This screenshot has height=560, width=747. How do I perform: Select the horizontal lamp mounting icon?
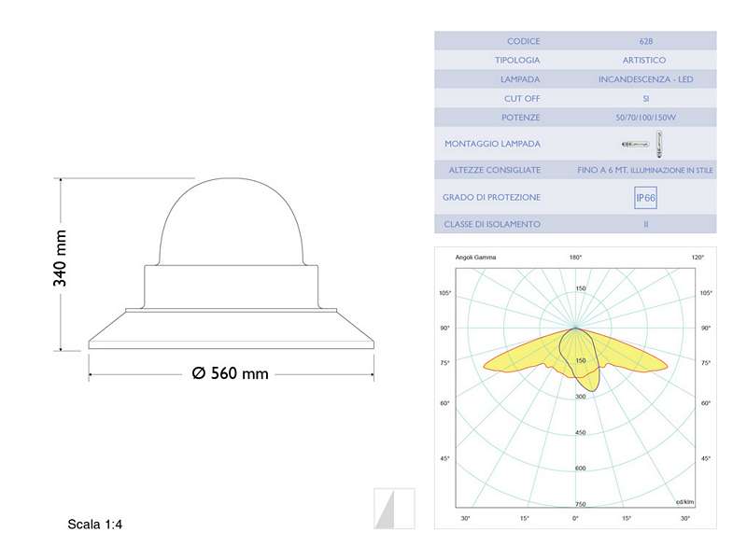635,142
